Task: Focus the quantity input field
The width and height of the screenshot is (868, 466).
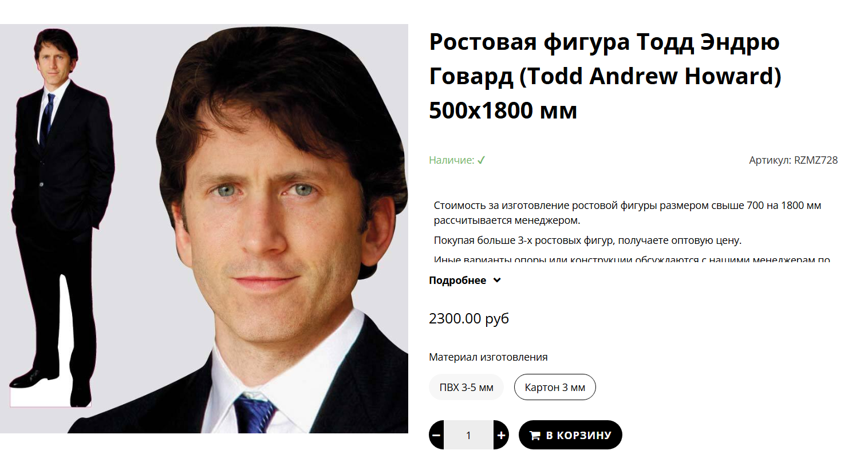Action: 468,435
